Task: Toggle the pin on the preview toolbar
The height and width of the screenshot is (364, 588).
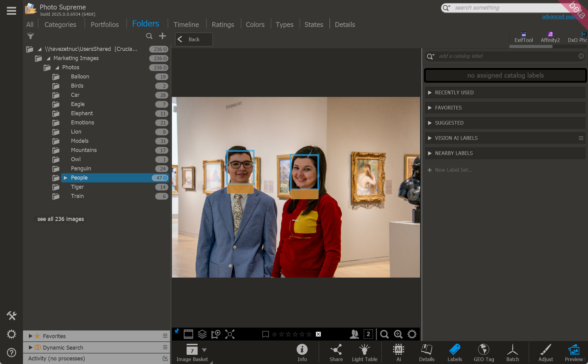Action: [x=177, y=332]
